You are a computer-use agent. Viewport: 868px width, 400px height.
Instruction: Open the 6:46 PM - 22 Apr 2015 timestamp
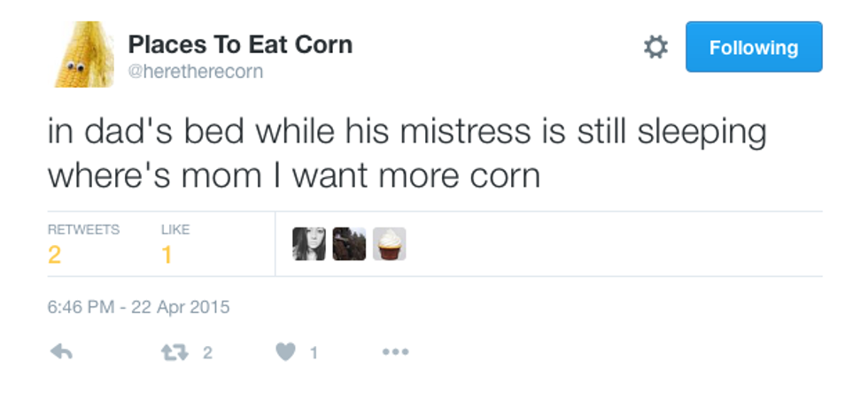tap(138, 308)
